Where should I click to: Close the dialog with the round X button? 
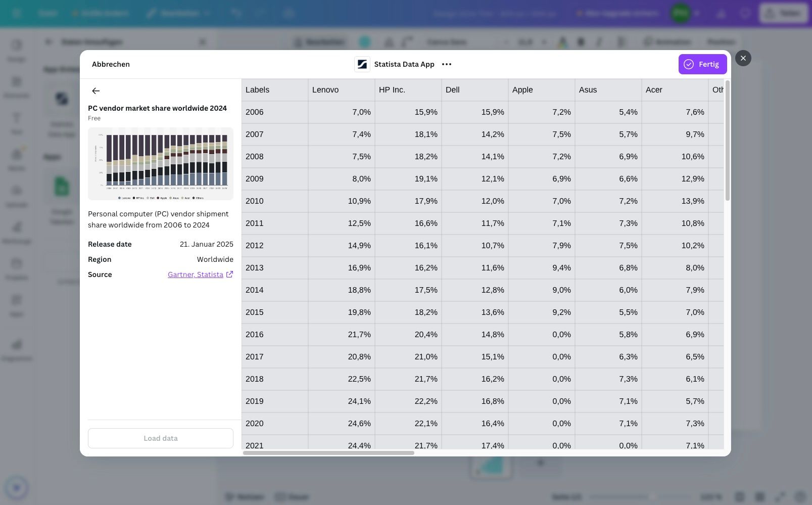click(x=743, y=58)
